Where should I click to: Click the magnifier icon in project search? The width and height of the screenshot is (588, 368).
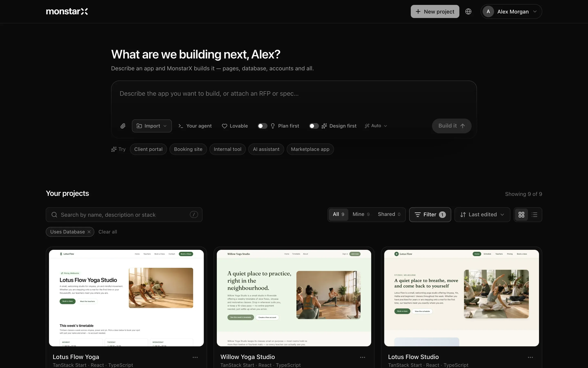click(55, 215)
